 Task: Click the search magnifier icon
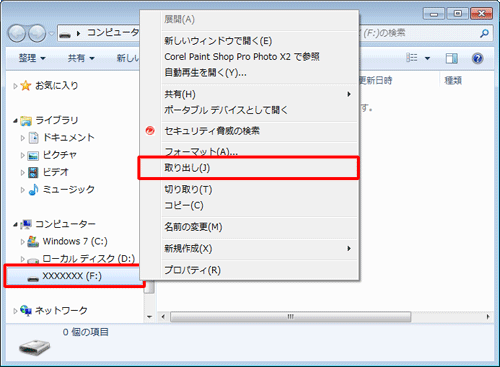click(x=484, y=33)
